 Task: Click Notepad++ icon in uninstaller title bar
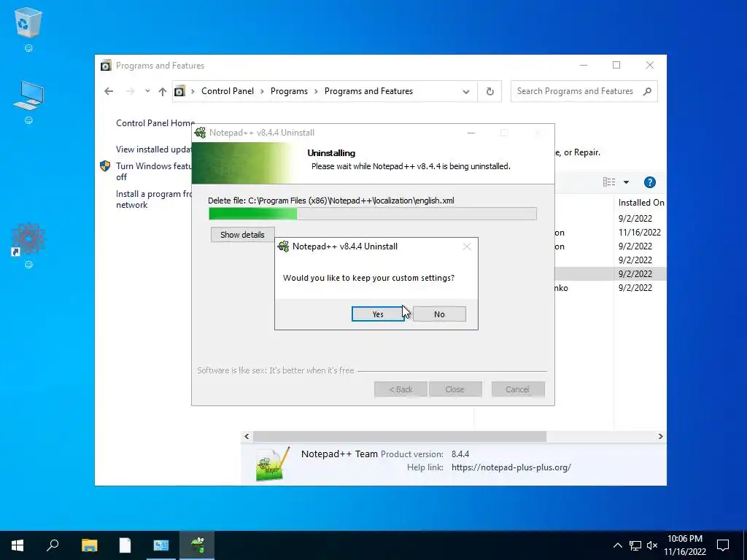(x=201, y=133)
